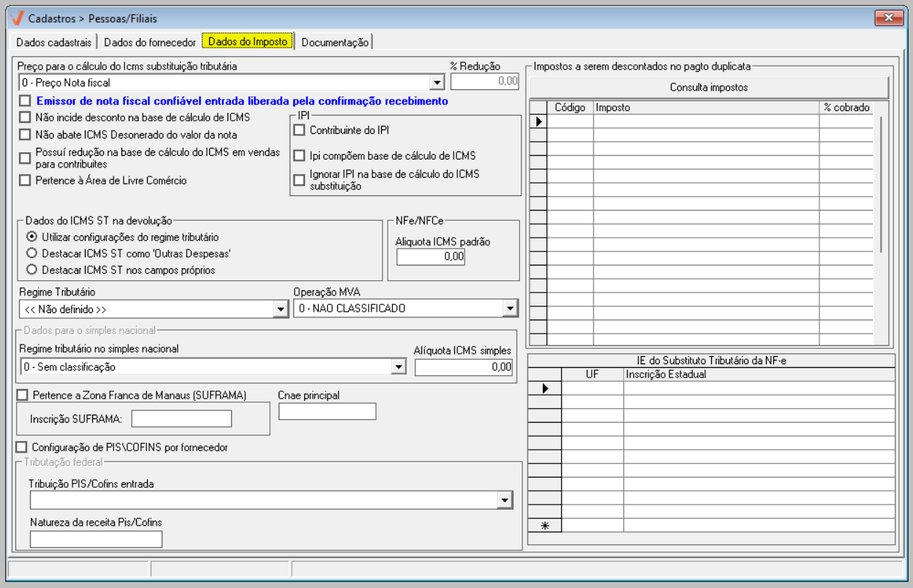The width and height of the screenshot is (913, 588).
Task: Open the Regime Tributário dropdown
Action: tap(280, 309)
